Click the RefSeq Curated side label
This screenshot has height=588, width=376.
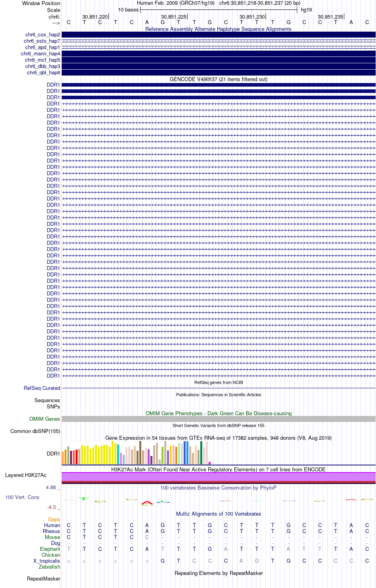(42, 388)
